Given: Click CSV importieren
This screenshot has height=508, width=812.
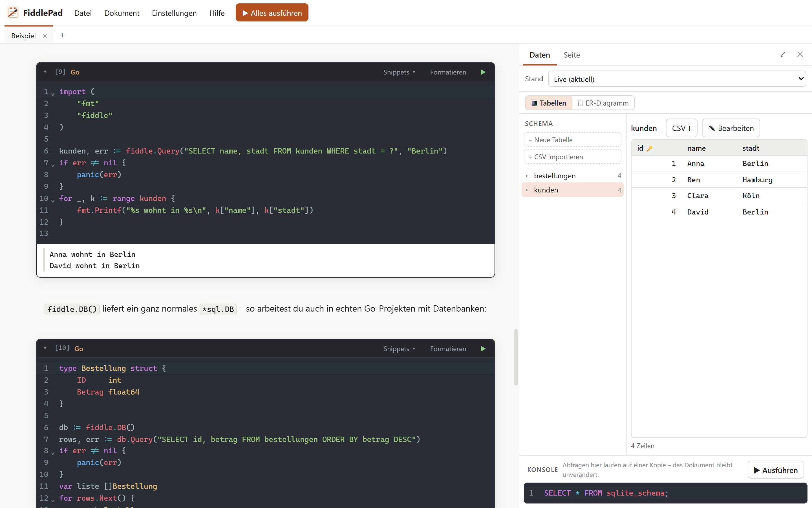Looking at the screenshot, I should point(572,157).
